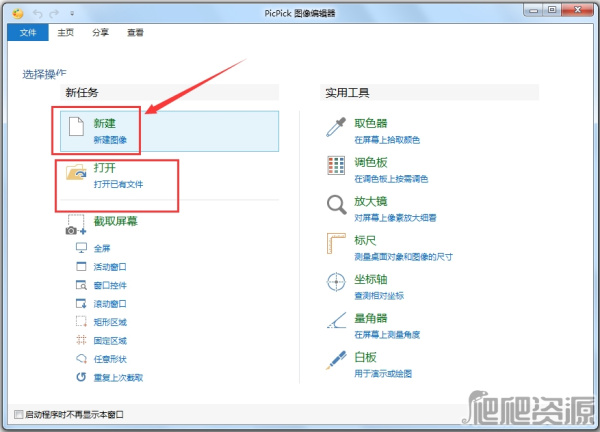600x432 pixels.
Task: Choose 活动窗口 capture option
Action: click(110, 267)
